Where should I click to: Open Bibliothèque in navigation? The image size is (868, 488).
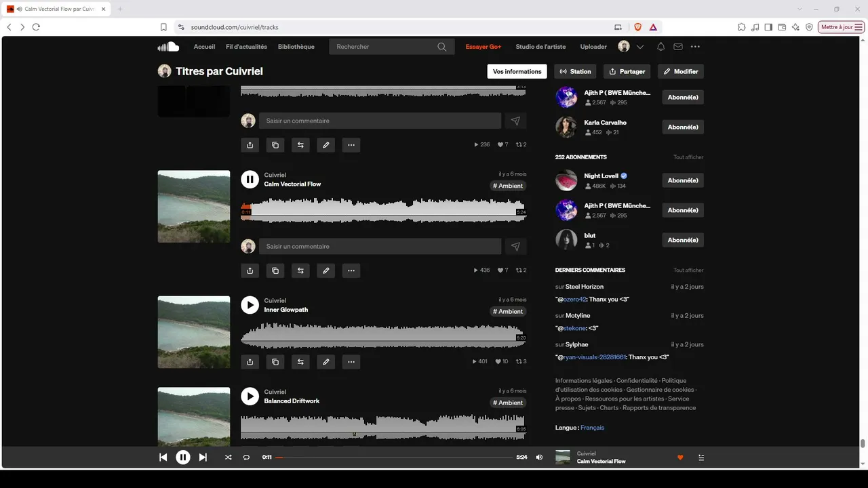[296, 47]
